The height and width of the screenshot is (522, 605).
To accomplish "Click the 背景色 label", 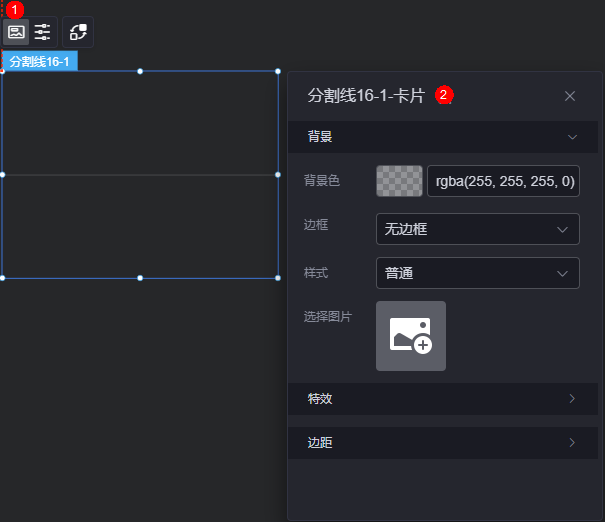I will [322, 181].
